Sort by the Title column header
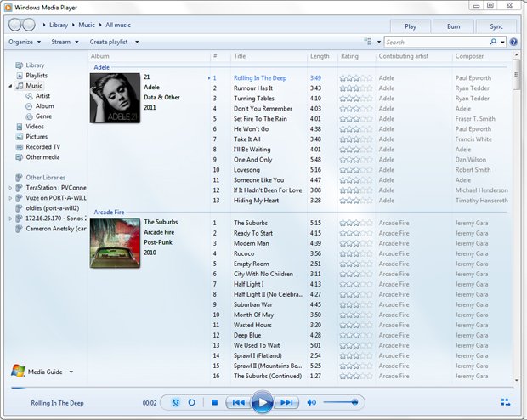 pos(240,56)
